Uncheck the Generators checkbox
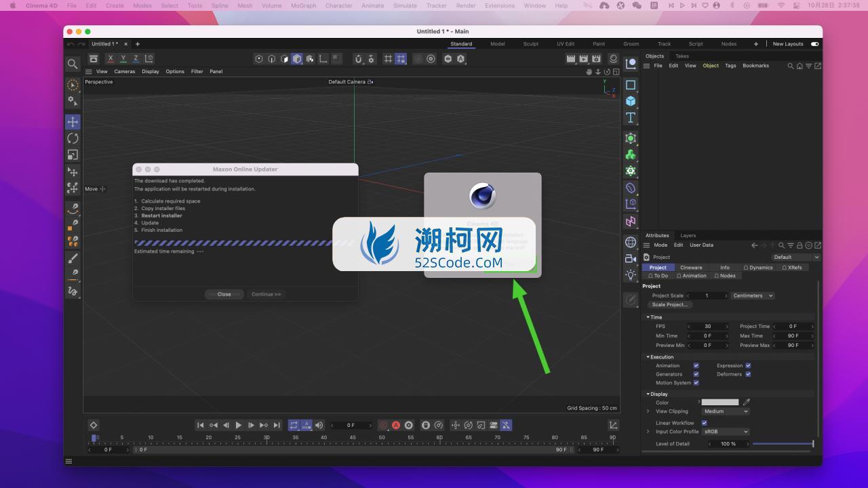This screenshot has width=868, height=488. tap(696, 374)
